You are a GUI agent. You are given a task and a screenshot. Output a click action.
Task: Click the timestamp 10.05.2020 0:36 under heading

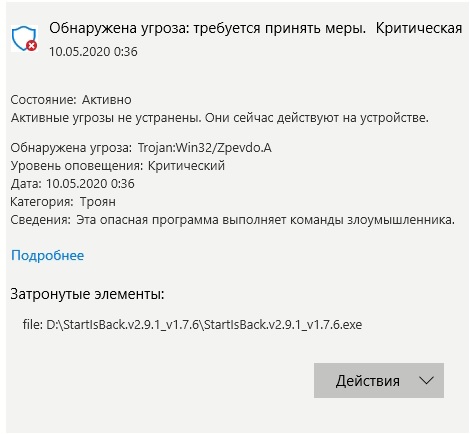93,52
